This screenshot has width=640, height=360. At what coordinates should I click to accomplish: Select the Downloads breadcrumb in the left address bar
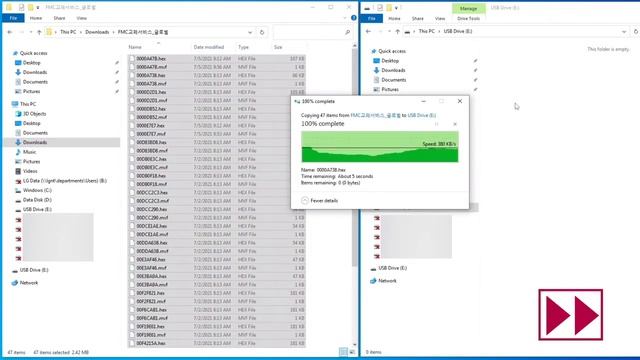[x=97, y=32]
